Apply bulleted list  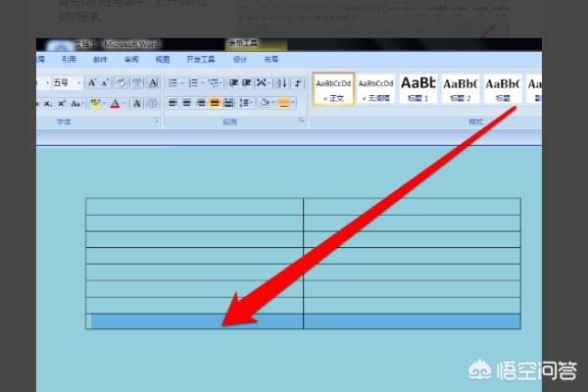(172, 83)
